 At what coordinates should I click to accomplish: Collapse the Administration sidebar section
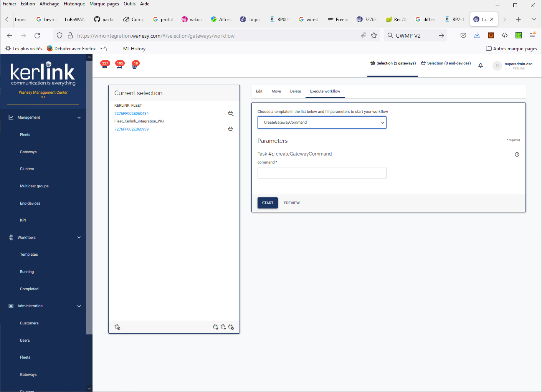(79, 306)
